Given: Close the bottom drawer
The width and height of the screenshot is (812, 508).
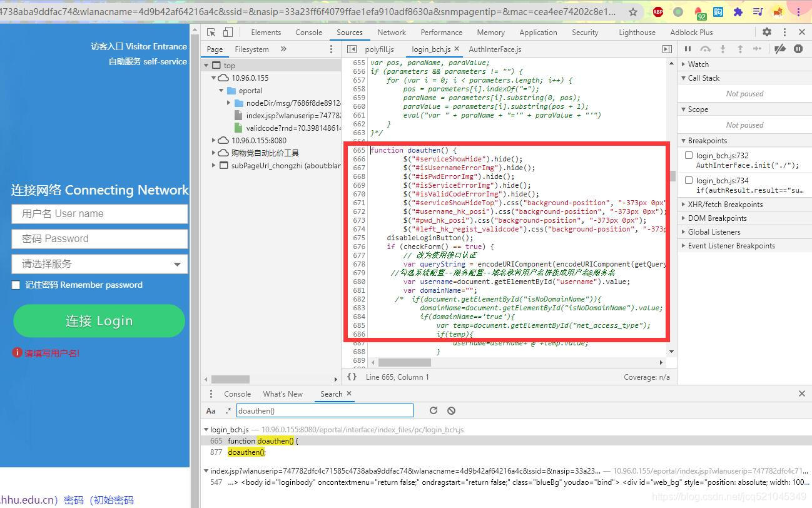Looking at the screenshot, I should [802, 394].
